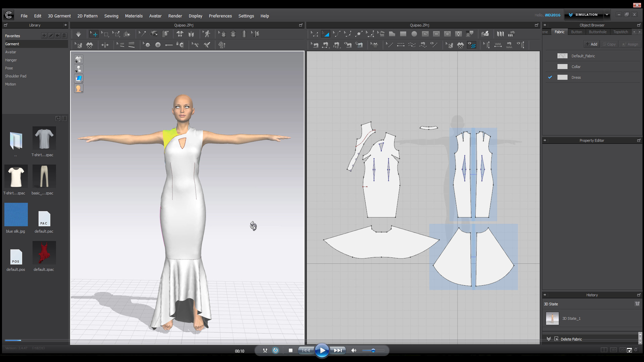Choose the Rectangle pattern tool
This screenshot has height=362, width=644.
click(403, 34)
